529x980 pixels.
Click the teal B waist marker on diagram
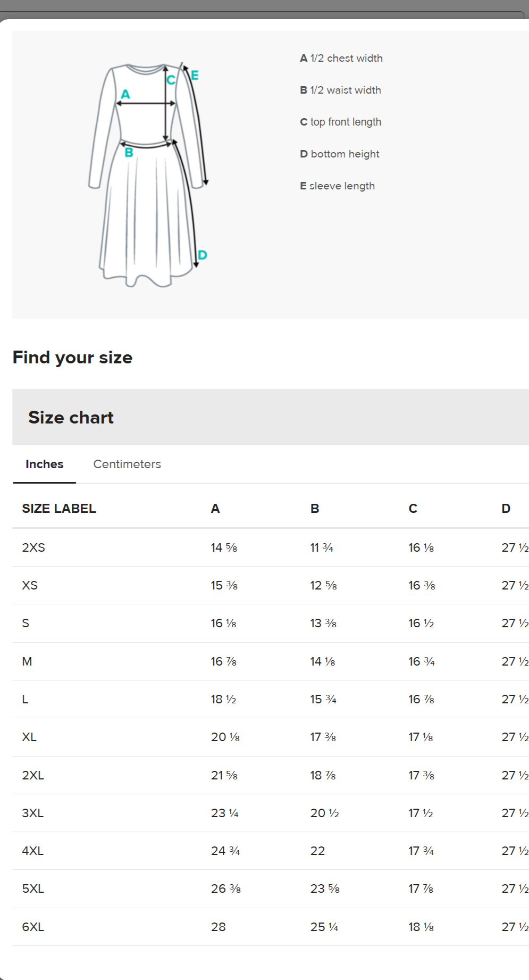pos(129,153)
